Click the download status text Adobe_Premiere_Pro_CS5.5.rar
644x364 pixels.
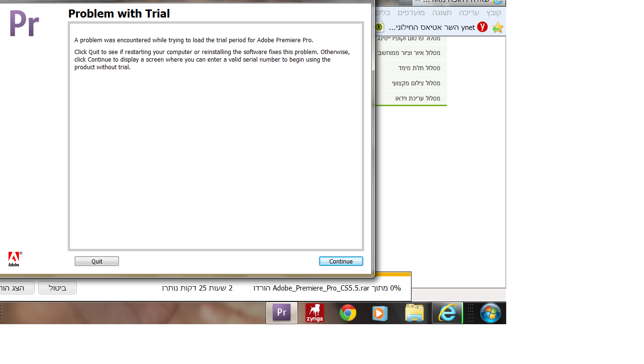point(321,288)
